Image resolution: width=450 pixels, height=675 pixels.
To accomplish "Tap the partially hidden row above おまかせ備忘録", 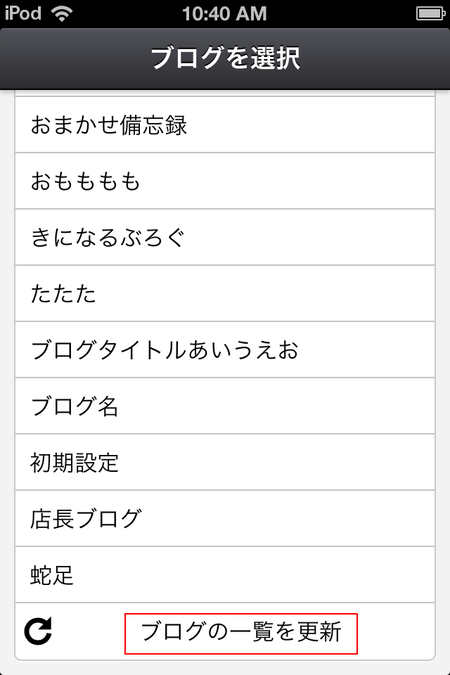I will tap(225, 93).
